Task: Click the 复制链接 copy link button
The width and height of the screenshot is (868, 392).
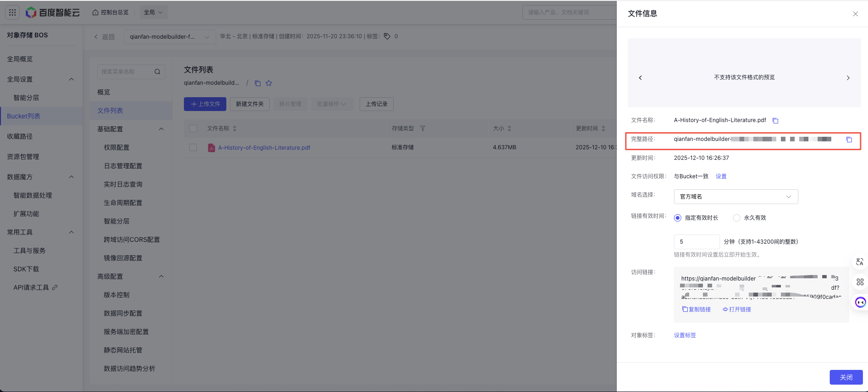Action: click(697, 310)
